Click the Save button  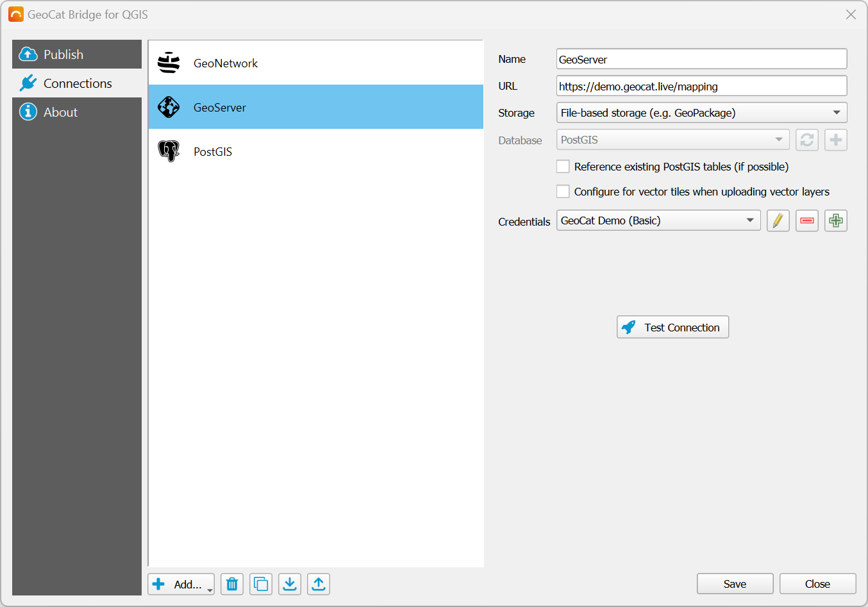coord(735,584)
